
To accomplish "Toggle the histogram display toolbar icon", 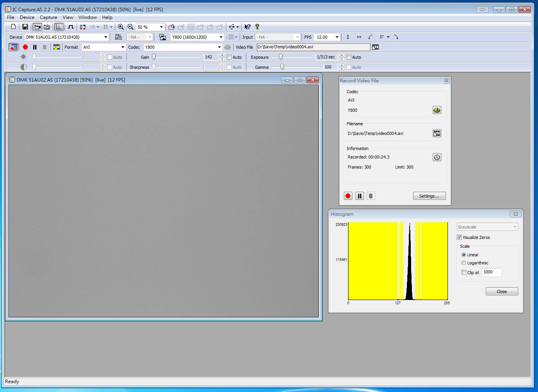I will 59,27.
